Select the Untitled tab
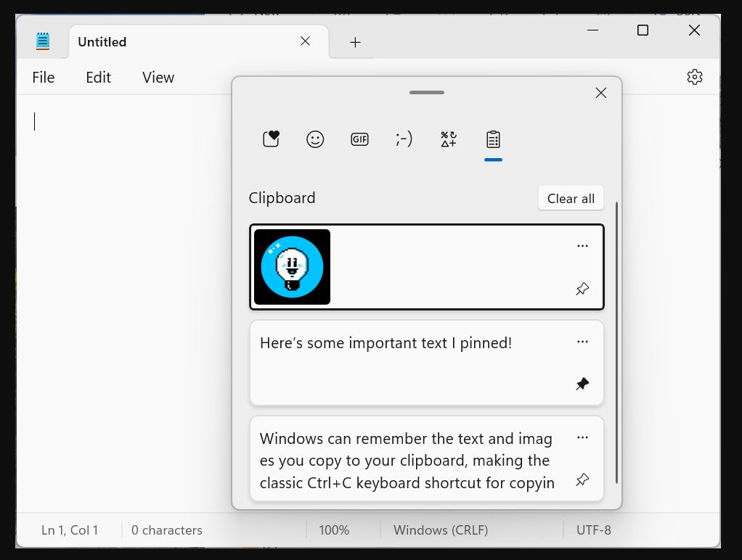 coord(199,41)
